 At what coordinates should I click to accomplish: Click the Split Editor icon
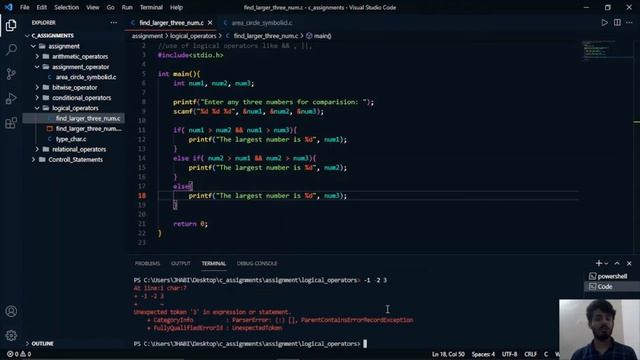click(617, 23)
